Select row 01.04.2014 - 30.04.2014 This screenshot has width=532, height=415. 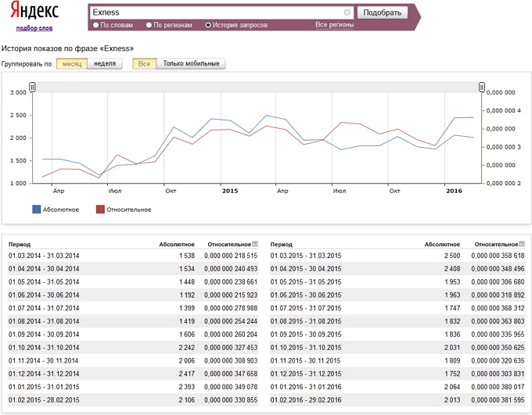(133, 269)
